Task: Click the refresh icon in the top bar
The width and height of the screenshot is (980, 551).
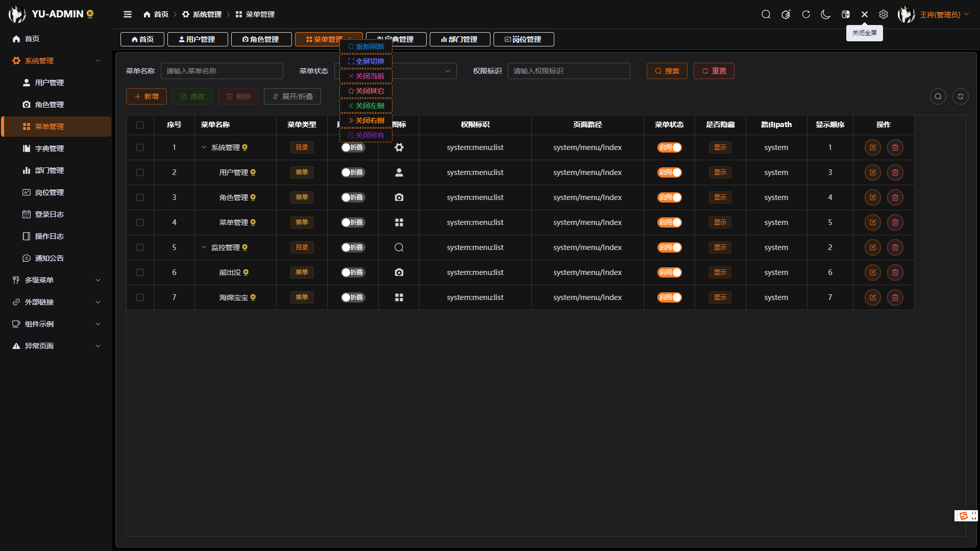Action: [x=805, y=14]
